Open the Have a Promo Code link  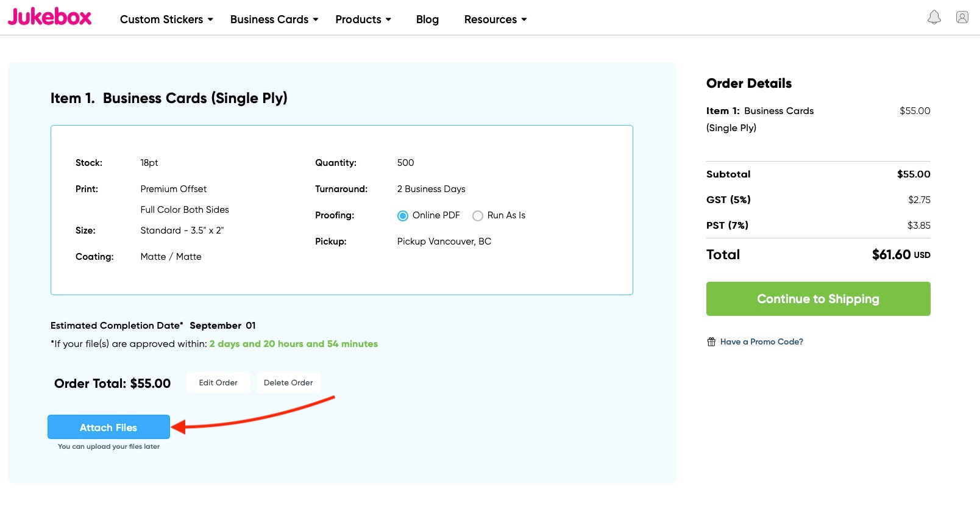click(762, 341)
